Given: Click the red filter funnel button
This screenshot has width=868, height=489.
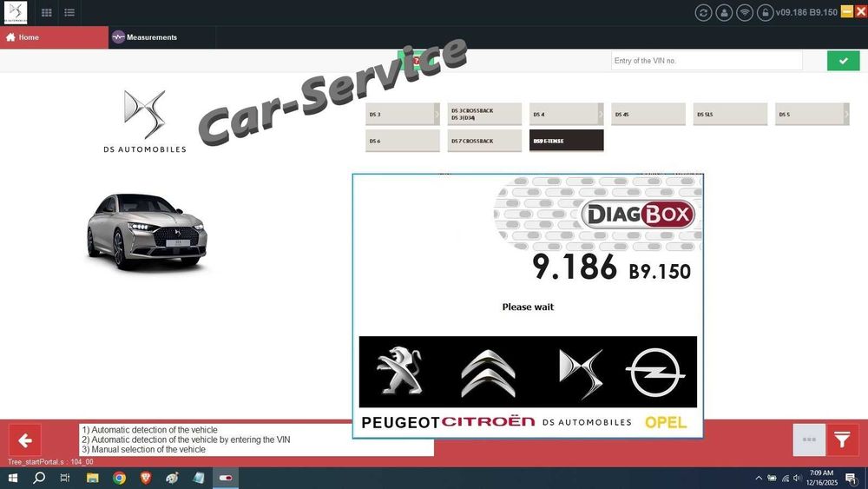Looking at the screenshot, I should click(843, 439).
